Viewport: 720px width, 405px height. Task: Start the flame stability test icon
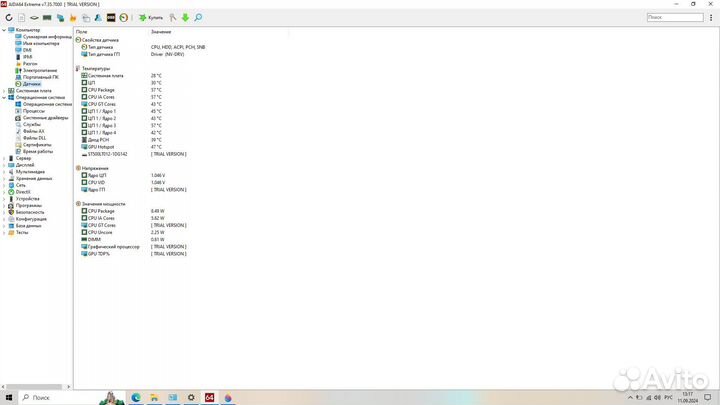73,17
